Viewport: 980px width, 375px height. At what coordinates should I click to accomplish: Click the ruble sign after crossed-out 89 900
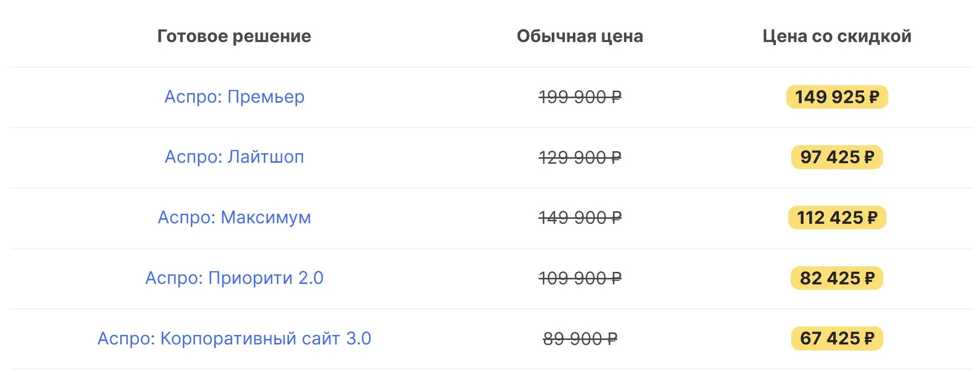(612, 339)
